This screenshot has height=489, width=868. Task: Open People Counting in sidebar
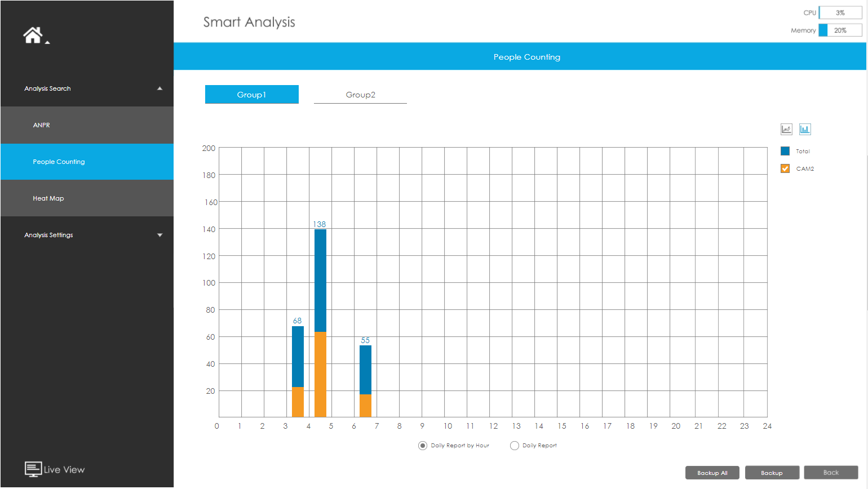(x=87, y=162)
